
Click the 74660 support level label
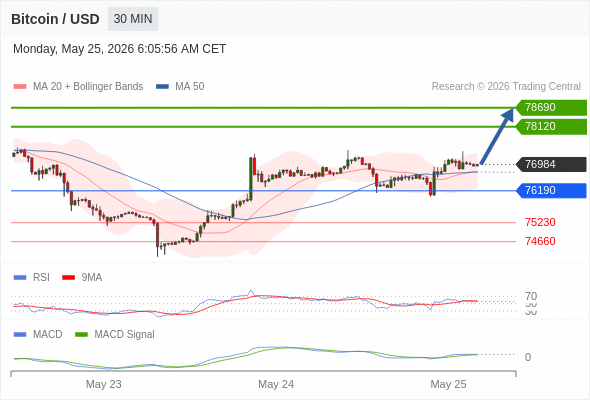pos(540,241)
